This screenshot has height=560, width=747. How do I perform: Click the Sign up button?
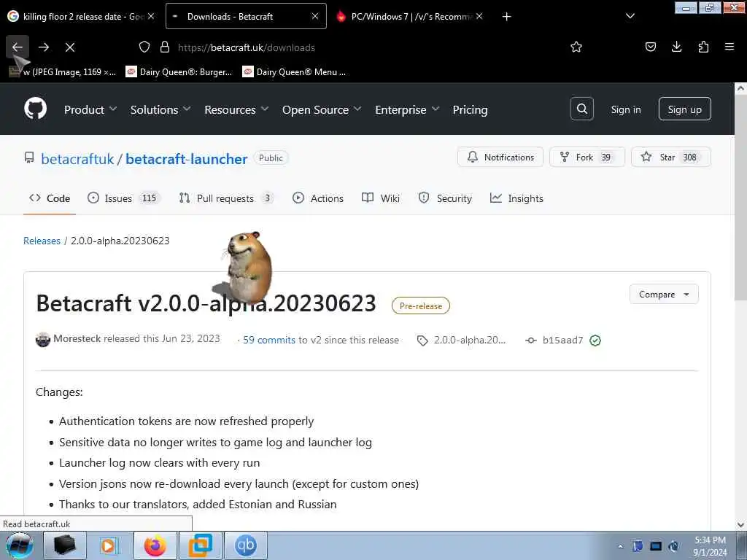[684, 109]
